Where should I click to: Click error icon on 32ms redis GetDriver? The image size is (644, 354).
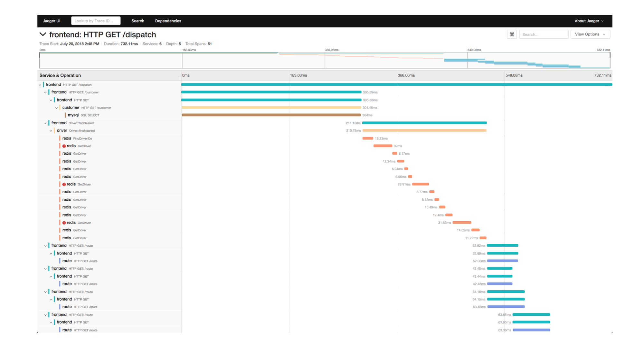pos(64,146)
